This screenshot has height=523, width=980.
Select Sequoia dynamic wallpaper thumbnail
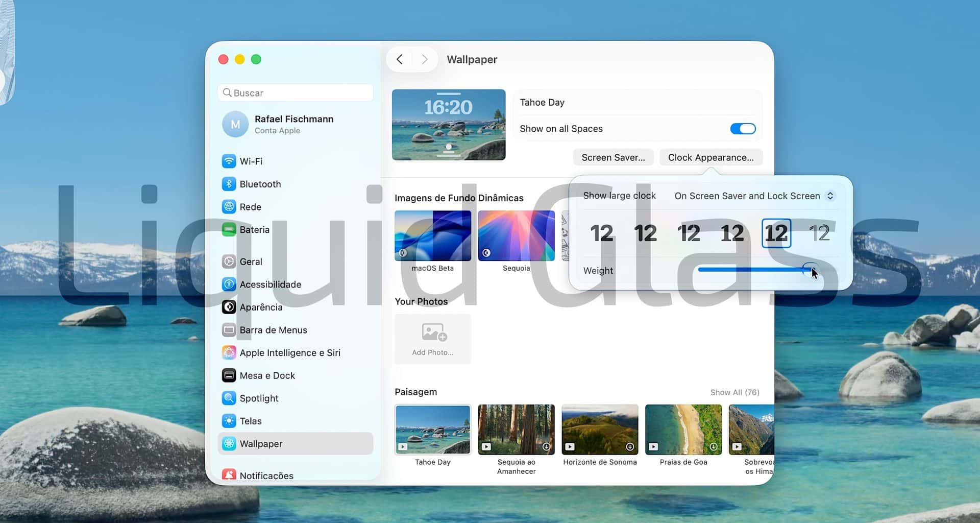(x=517, y=236)
